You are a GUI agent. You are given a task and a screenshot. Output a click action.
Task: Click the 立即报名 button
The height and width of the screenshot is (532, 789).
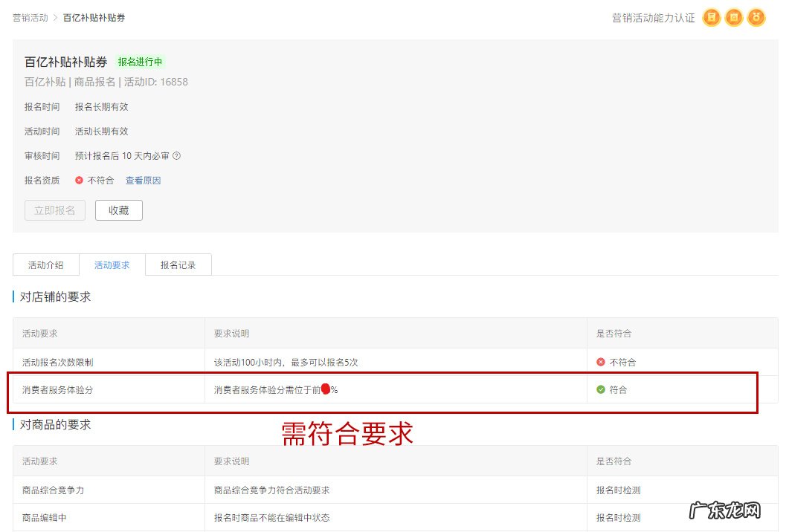pyautogui.click(x=54, y=210)
